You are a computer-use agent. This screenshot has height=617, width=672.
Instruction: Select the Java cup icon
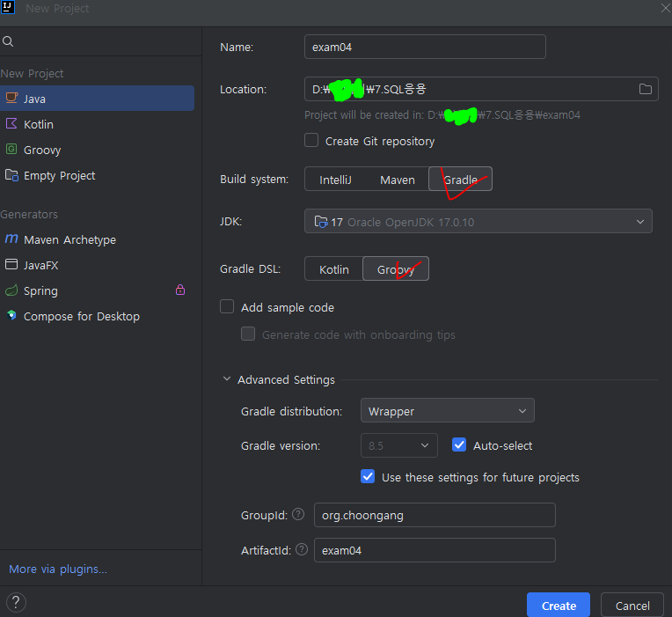[11, 98]
